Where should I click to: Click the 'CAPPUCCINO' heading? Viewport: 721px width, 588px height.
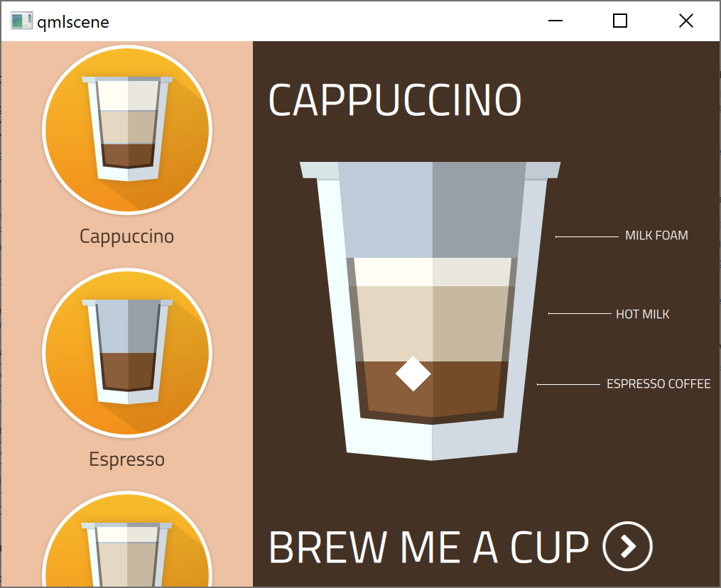[x=395, y=100]
